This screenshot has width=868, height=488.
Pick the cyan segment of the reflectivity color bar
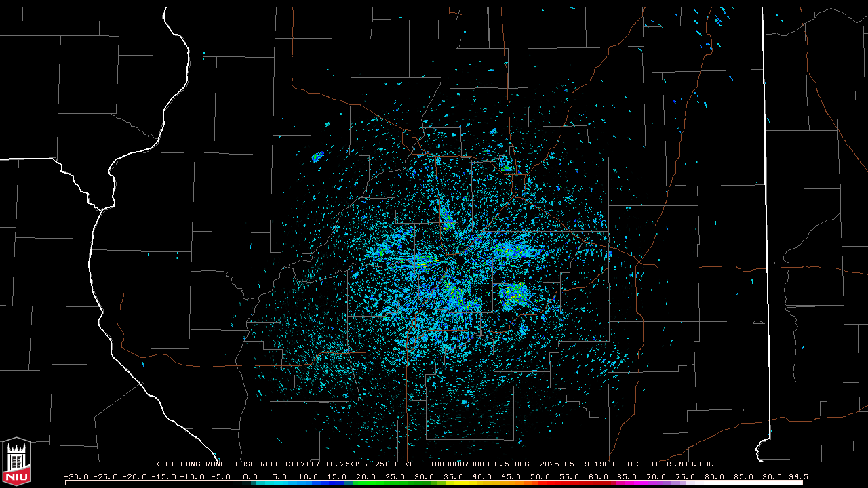(271, 483)
